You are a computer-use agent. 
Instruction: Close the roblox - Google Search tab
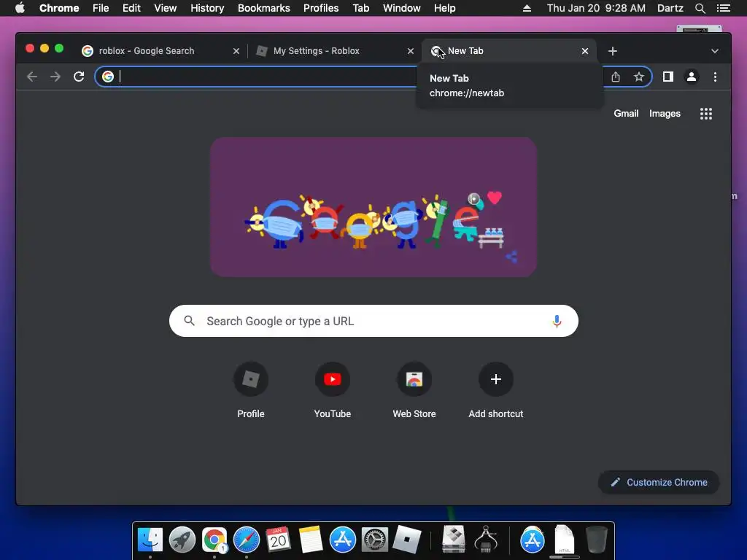pyautogui.click(x=236, y=51)
